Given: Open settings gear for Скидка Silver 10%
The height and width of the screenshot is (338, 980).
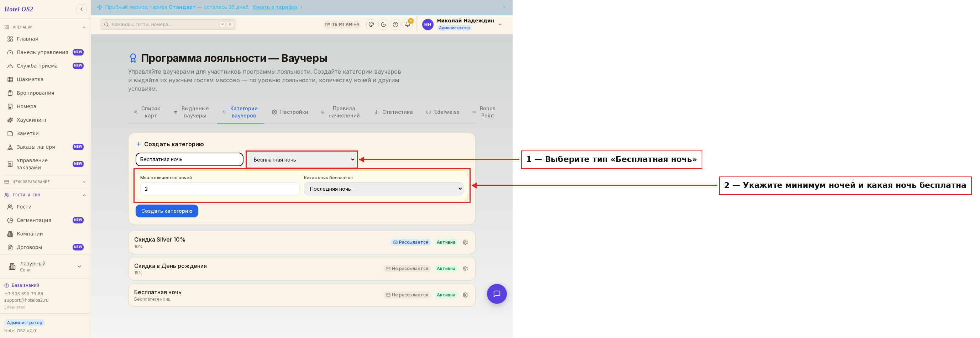Looking at the screenshot, I should (x=465, y=243).
